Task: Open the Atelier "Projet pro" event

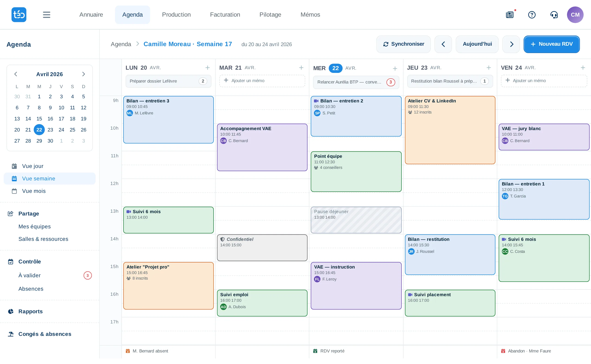Action: click(168, 286)
